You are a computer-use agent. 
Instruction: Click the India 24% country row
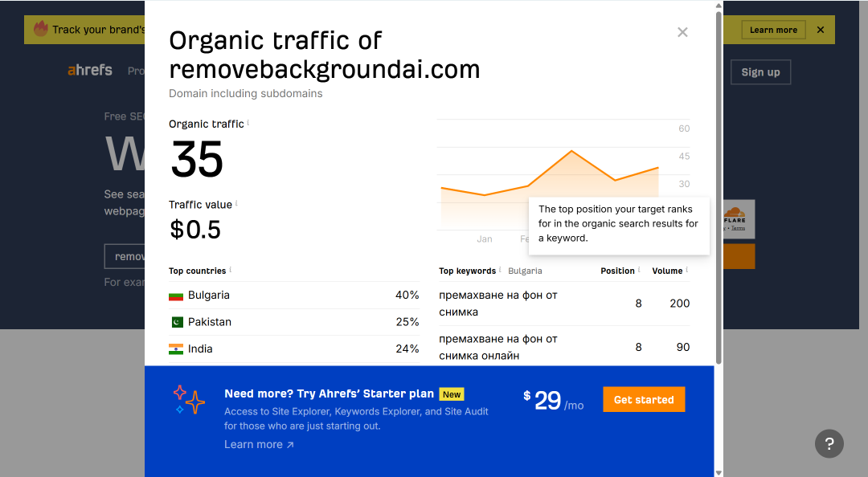(294, 349)
